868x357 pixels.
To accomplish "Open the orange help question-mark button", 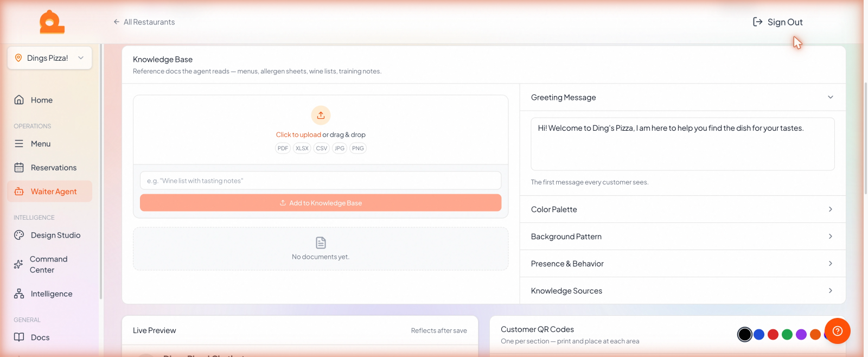I will coord(838,331).
